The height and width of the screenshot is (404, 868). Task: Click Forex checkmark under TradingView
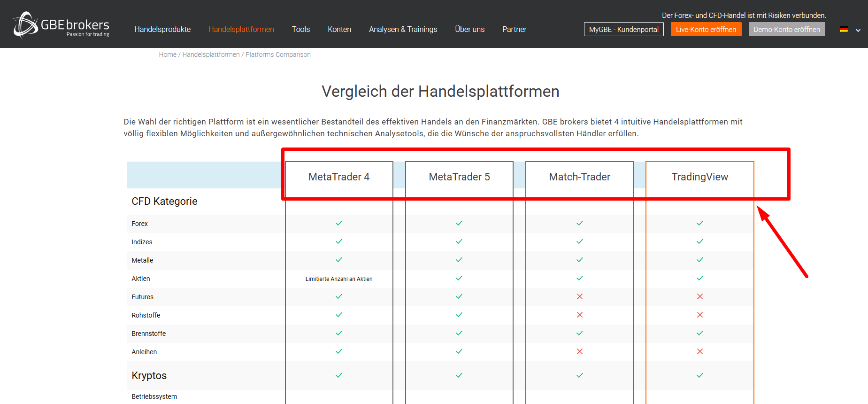tap(700, 223)
